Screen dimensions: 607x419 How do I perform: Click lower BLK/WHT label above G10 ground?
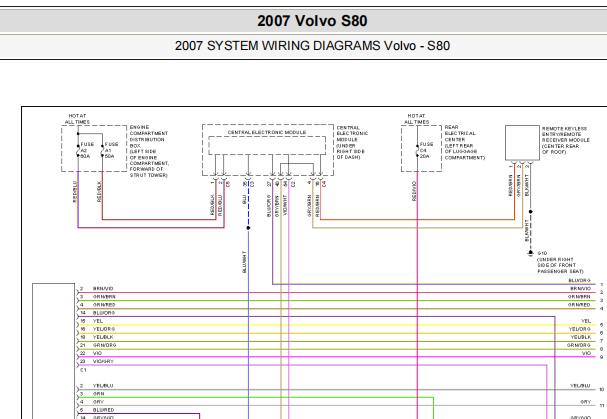point(526,231)
